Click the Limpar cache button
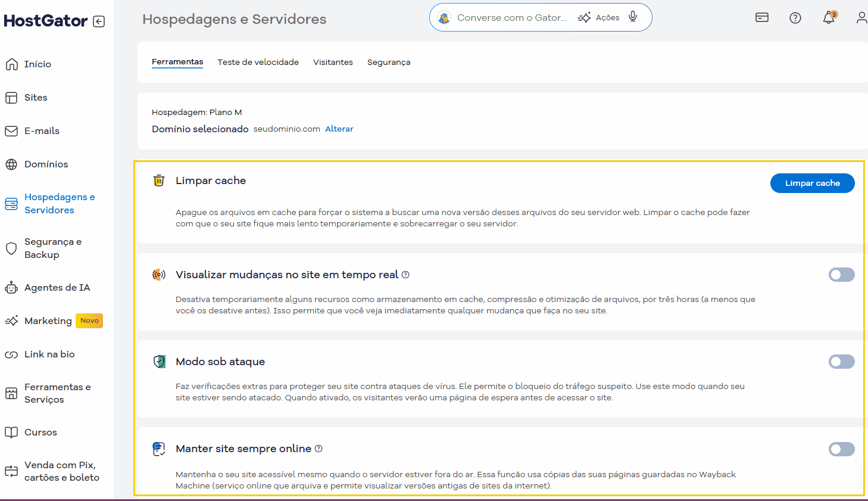The width and height of the screenshot is (868, 501). click(x=812, y=183)
